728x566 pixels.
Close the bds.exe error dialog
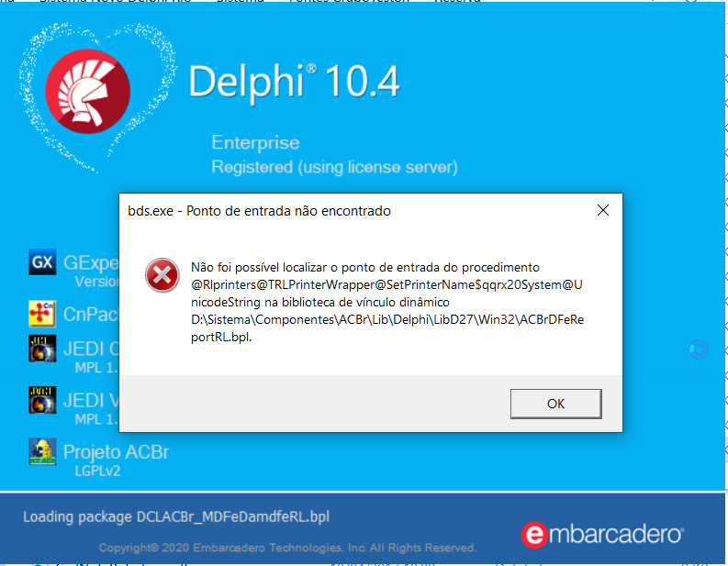602,210
